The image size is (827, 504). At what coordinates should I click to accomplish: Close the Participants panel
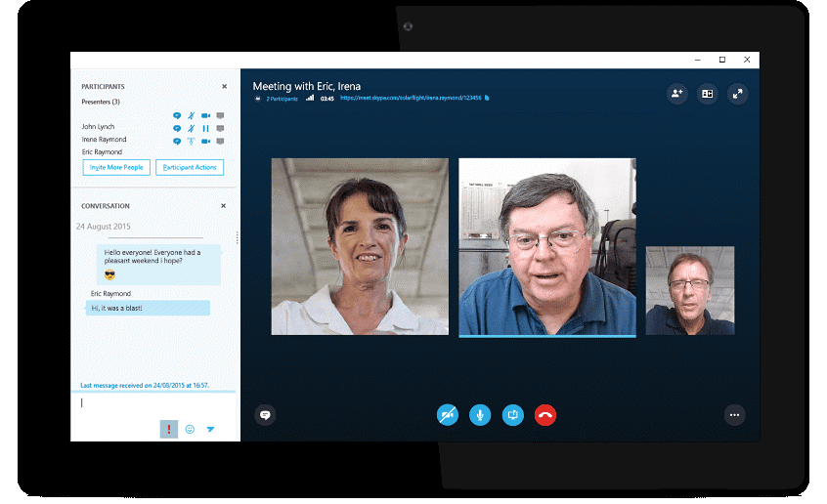click(224, 87)
